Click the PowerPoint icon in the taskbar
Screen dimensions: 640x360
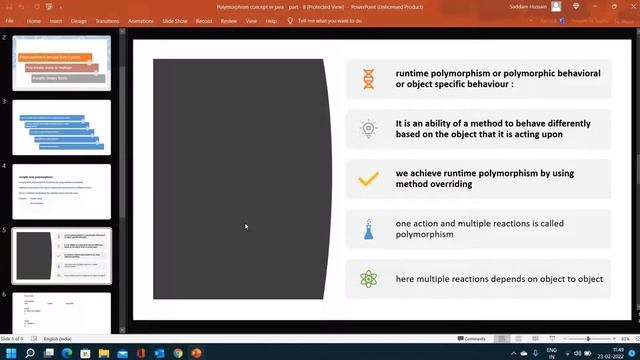point(197,353)
